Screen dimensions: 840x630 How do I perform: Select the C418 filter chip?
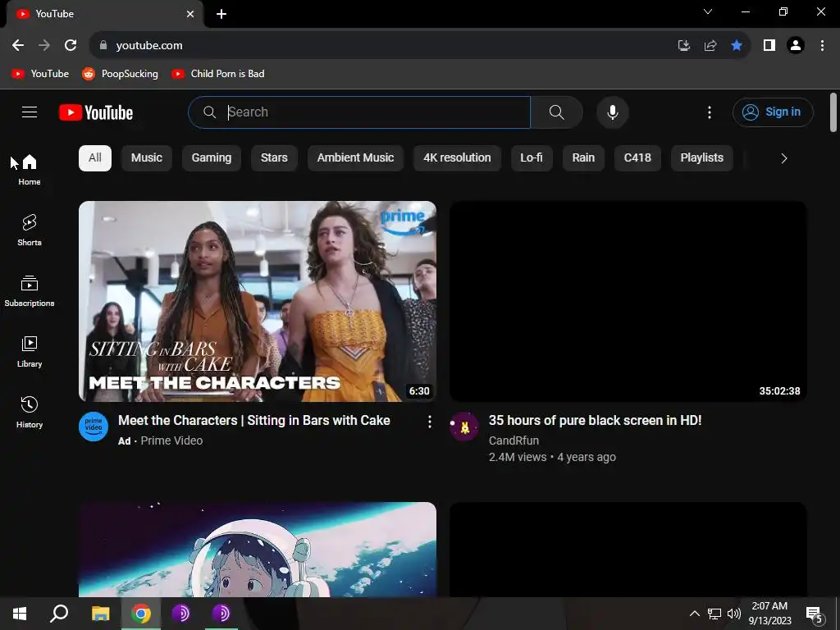(x=637, y=158)
